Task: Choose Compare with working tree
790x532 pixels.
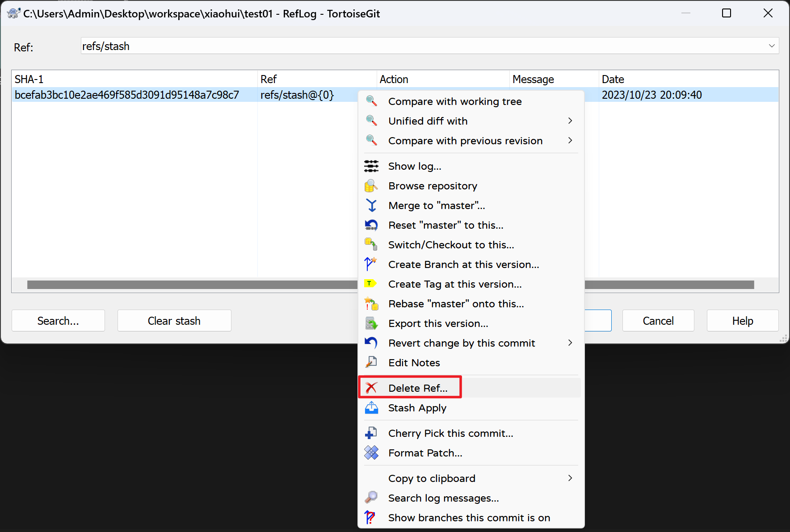Action: [x=471, y=101]
